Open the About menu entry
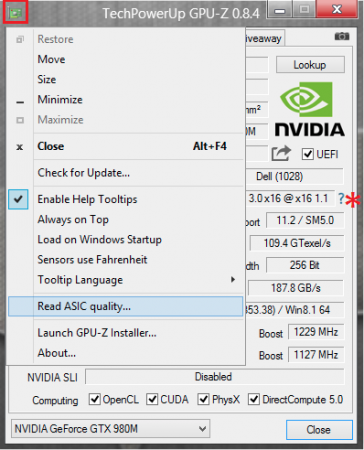The image size is (364, 450). tap(126, 353)
